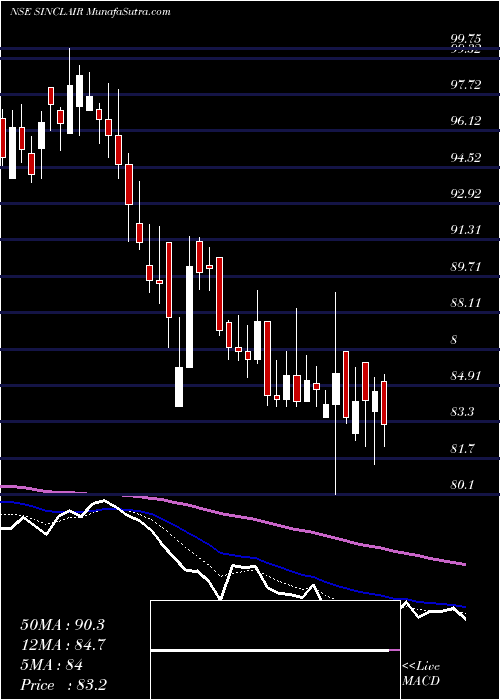Select the 80.1 price axis label

tap(462, 485)
